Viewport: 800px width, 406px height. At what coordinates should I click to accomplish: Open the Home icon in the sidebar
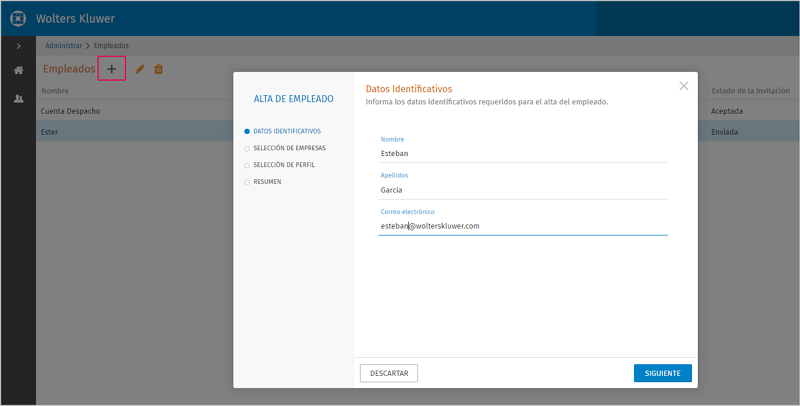(x=18, y=70)
